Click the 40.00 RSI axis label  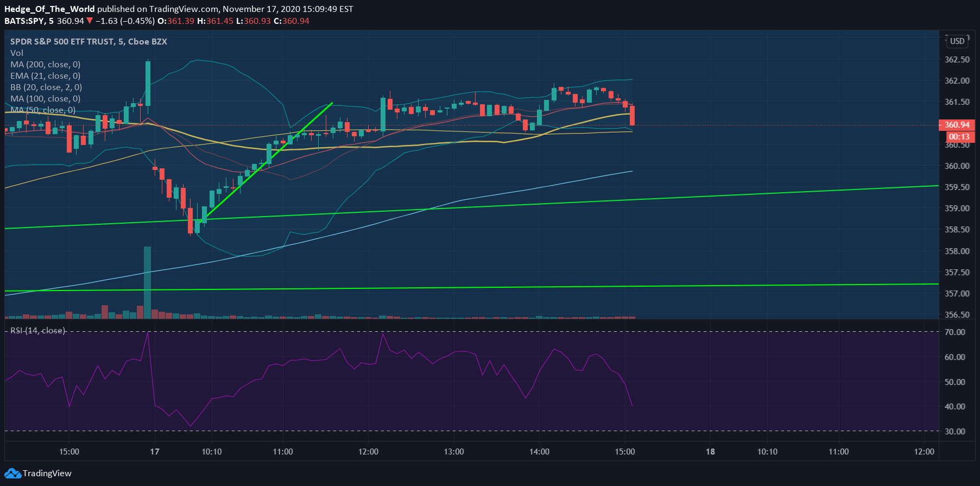[x=955, y=407]
